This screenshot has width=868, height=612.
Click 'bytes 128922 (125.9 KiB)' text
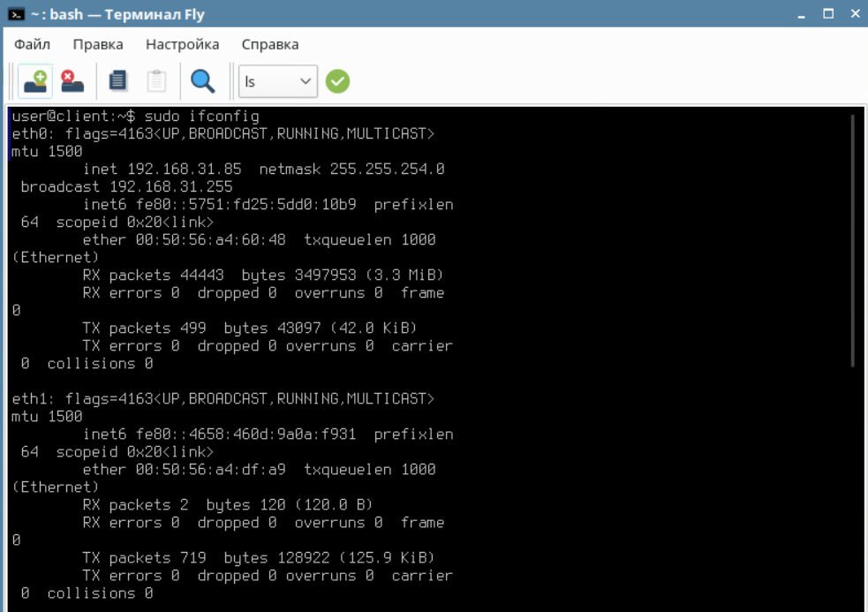coord(329,558)
